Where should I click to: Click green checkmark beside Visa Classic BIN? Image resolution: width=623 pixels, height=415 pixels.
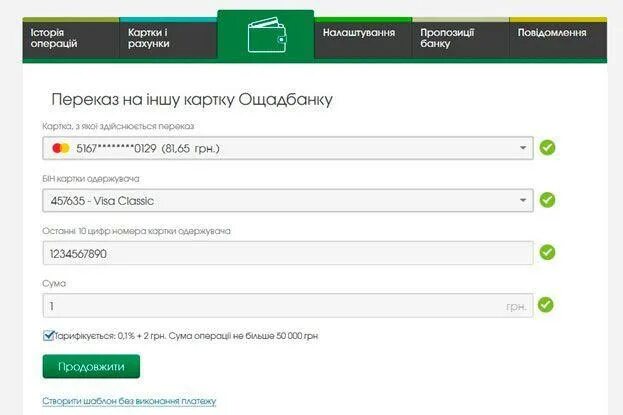pos(547,200)
